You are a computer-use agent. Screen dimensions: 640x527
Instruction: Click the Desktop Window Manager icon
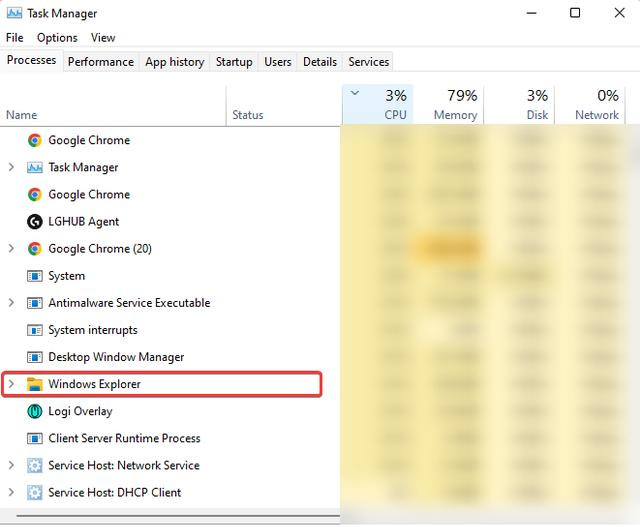pos(35,357)
